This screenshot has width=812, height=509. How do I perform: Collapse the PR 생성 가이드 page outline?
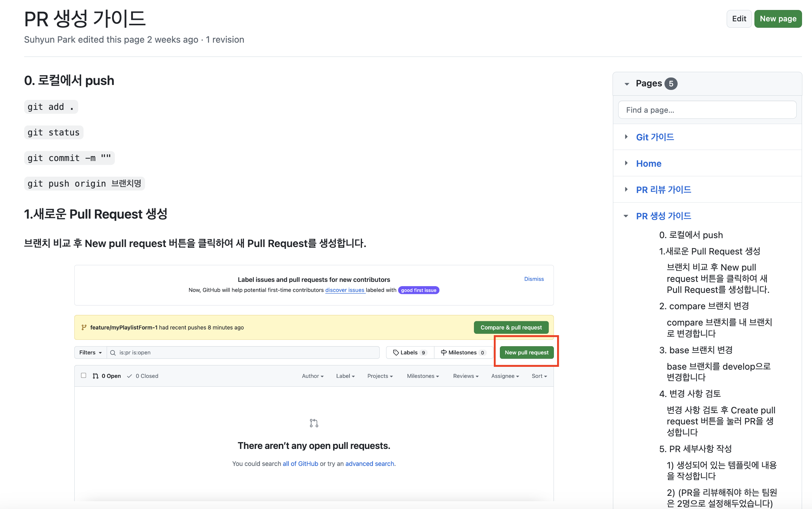(x=626, y=216)
